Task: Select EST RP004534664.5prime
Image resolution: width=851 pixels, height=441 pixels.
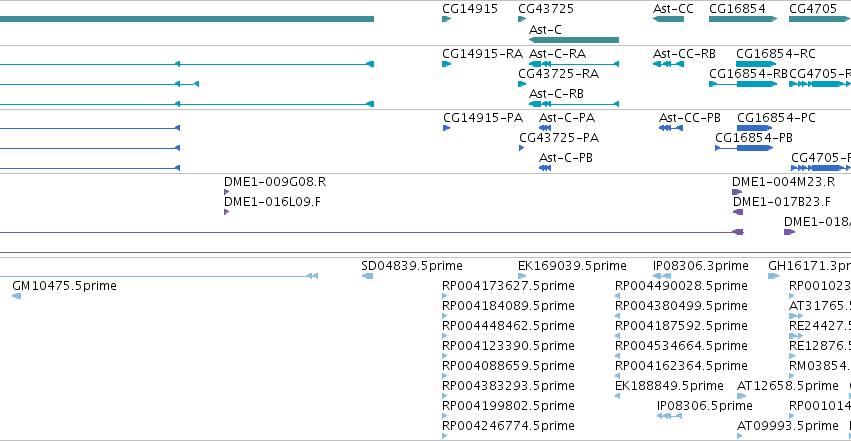Action: click(x=617, y=356)
